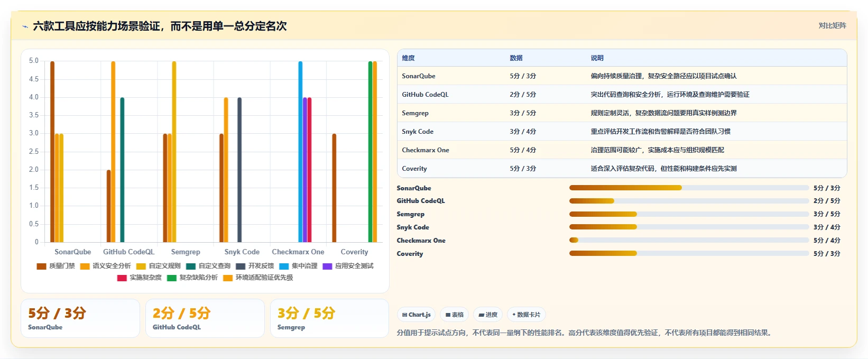Click the blue 集中治理 bar for Checkmarx One
This screenshot has width=868, height=359.
[x=300, y=152]
